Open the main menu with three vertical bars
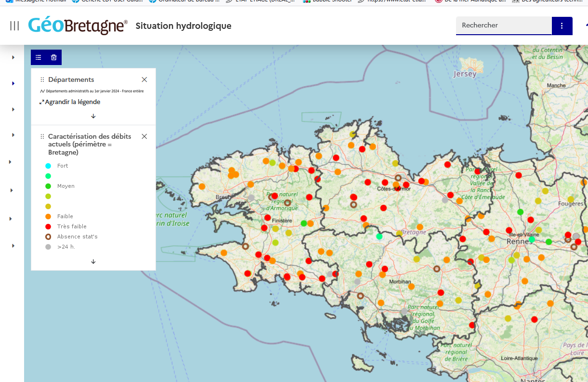 click(14, 26)
